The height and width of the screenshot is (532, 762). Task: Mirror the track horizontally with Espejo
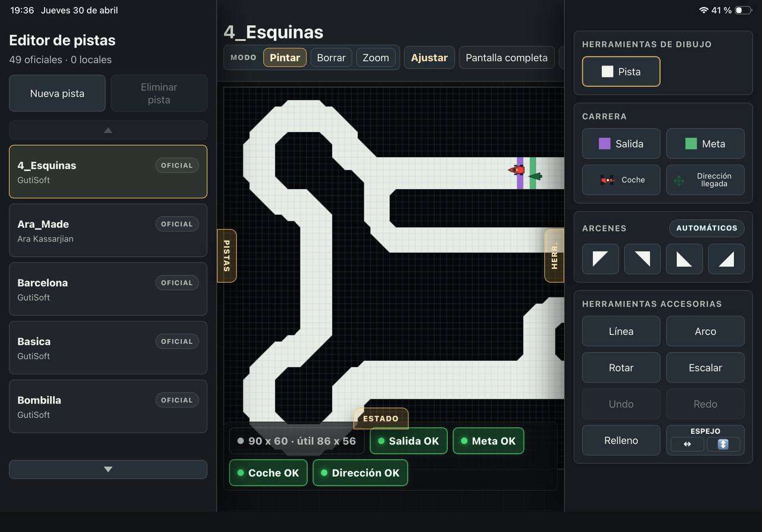(687, 445)
